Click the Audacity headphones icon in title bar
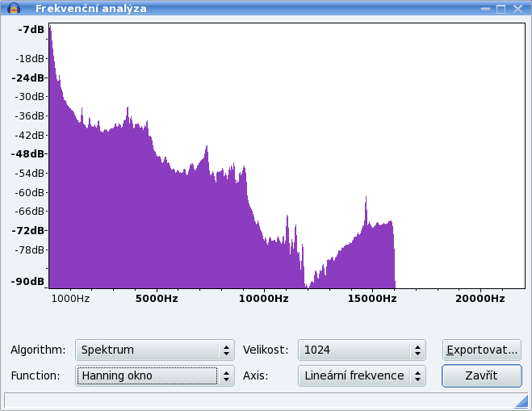This screenshot has width=532, height=411. [x=14, y=8]
